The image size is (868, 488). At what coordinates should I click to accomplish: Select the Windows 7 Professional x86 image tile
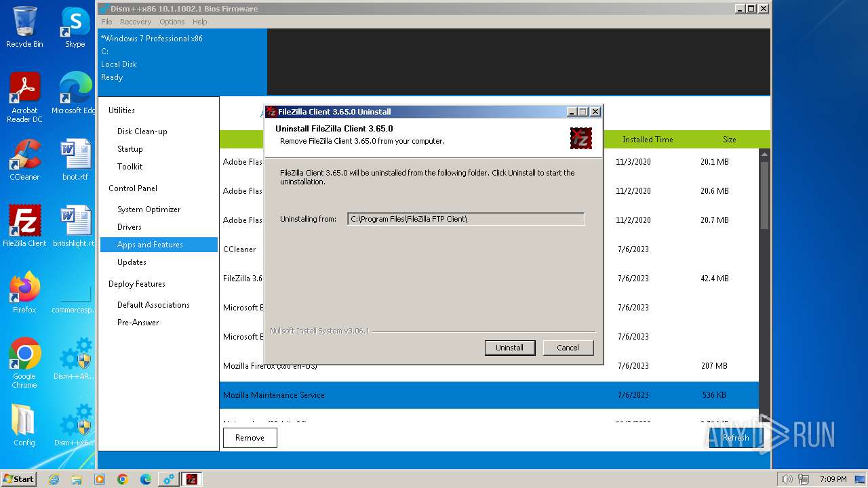(182, 61)
